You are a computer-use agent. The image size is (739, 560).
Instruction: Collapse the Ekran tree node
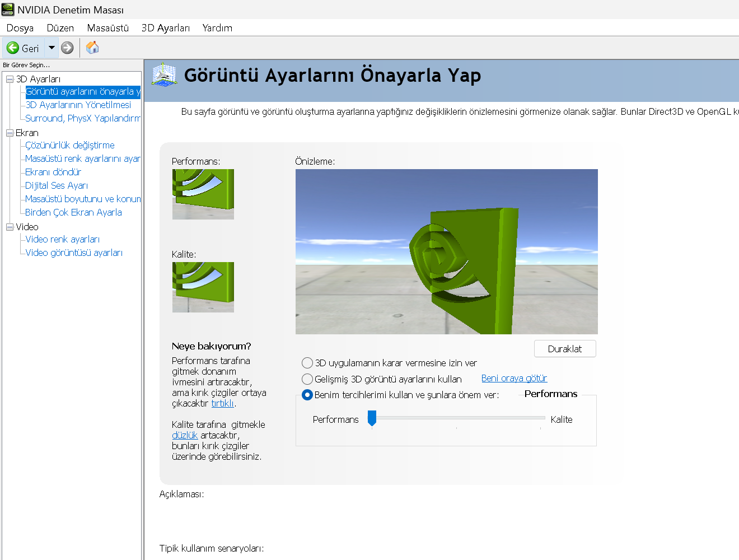pos(10,133)
